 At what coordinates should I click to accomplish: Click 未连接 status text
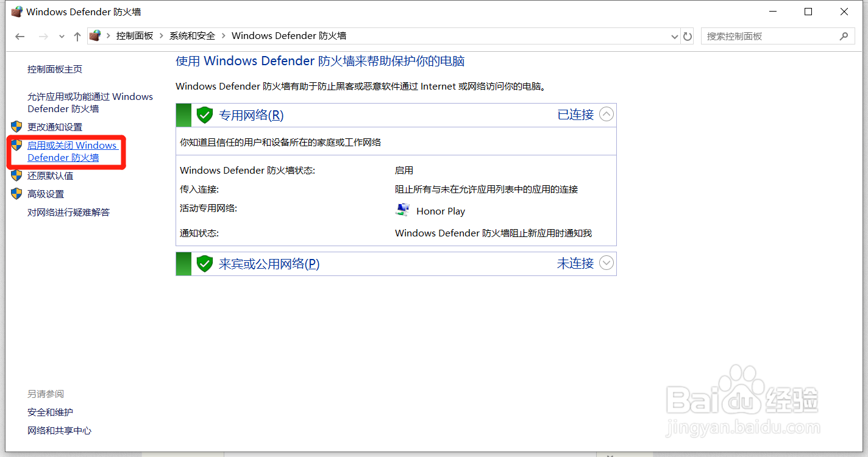coord(575,263)
